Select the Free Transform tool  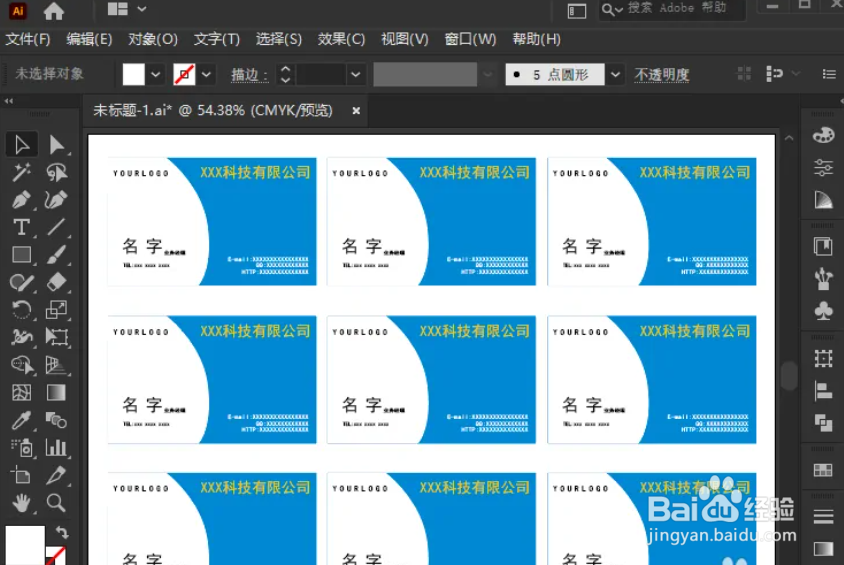click(57, 337)
